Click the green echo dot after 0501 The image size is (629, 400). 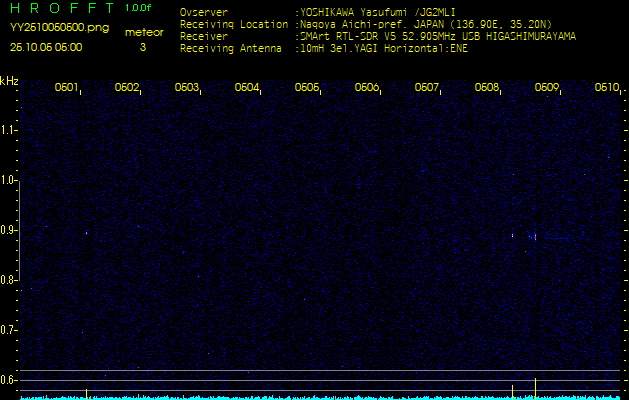click(x=86, y=233)
